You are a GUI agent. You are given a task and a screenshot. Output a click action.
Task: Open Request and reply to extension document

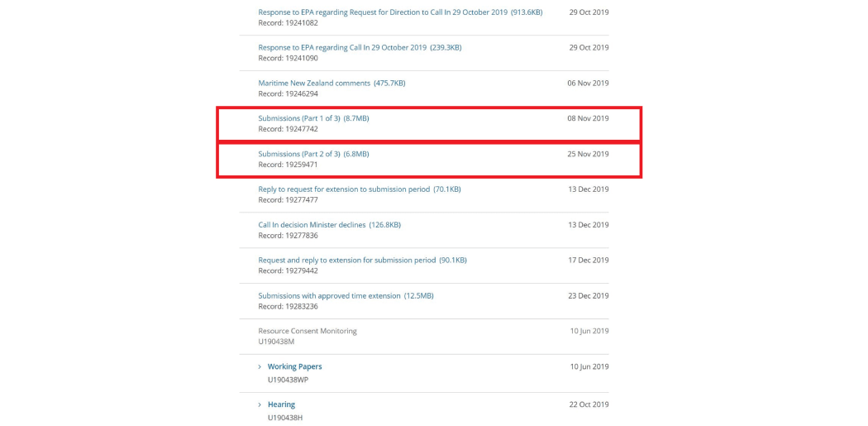point(362,261)
